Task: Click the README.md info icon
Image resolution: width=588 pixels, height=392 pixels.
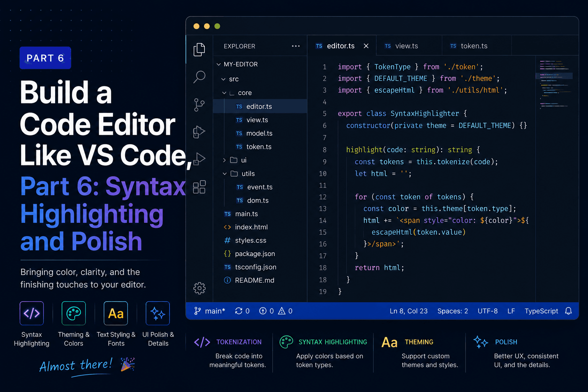Action: click(x=227, y=280)
